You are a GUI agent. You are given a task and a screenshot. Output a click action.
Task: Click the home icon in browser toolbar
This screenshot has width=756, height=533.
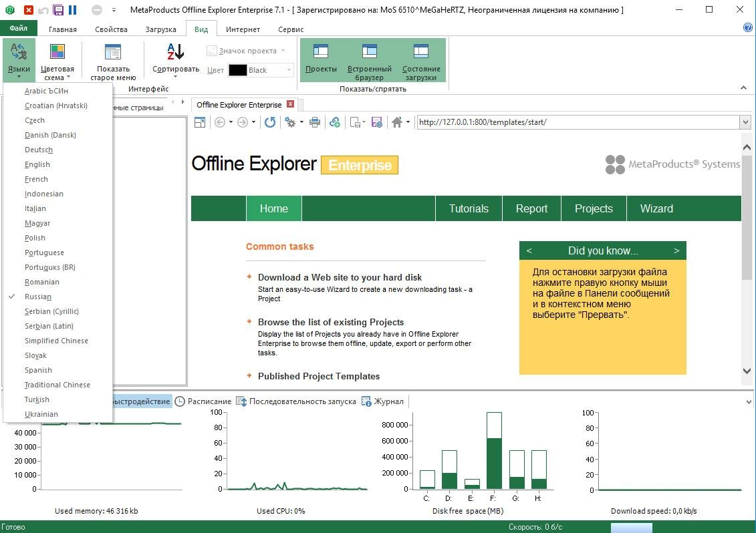(x=397, y=122)
